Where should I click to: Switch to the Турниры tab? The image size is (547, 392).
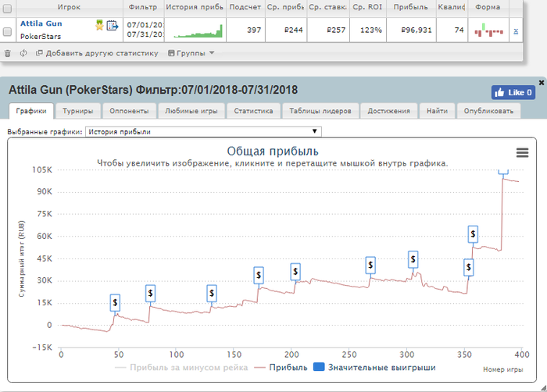click(x=78, y=111)
